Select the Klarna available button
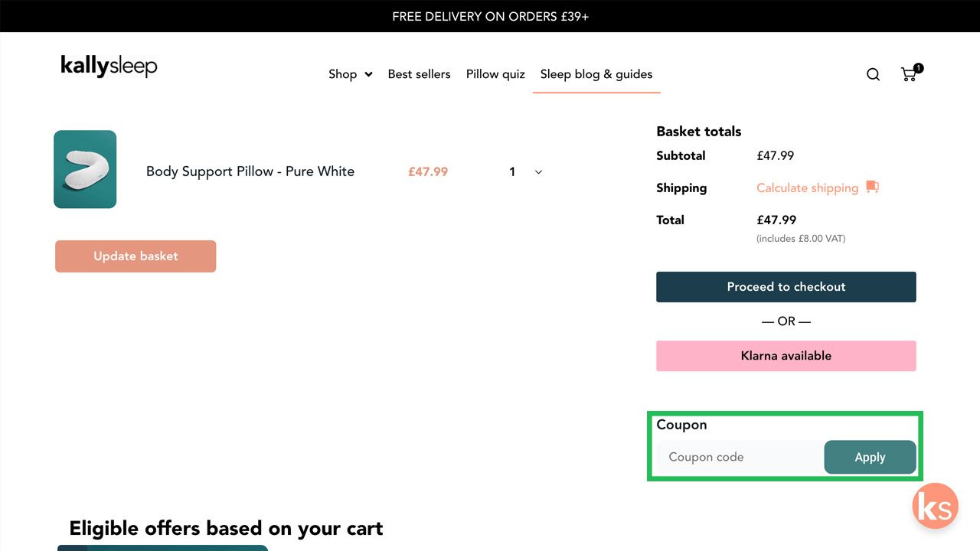 pyautogui.click(x=786, y=356)
